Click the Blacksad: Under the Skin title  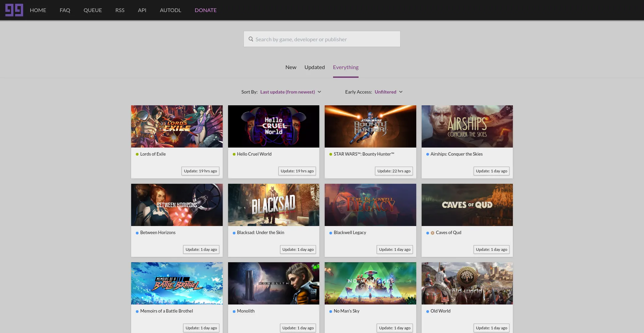click(261, 233)
